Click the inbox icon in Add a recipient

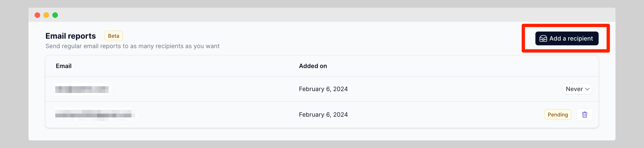coord(543,38)
